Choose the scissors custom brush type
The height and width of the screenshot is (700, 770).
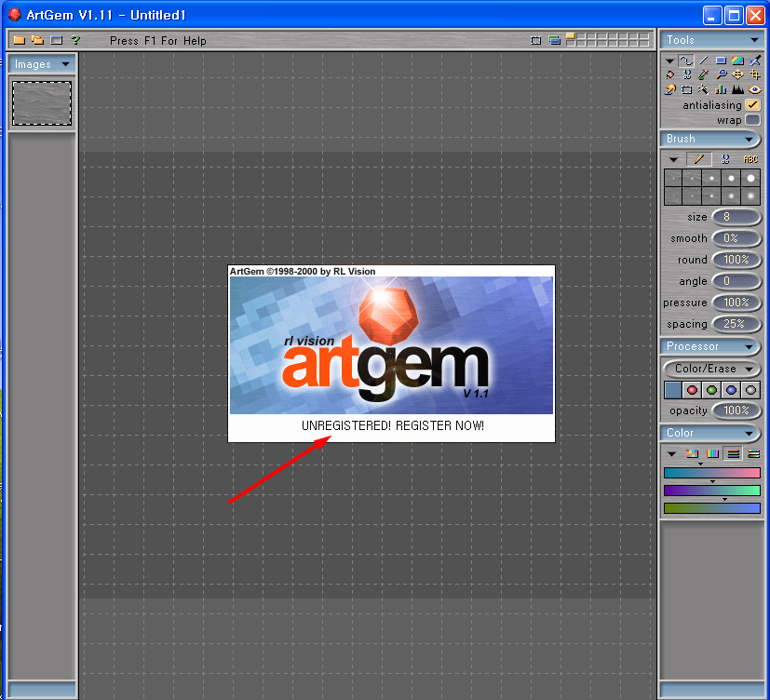pos(724,159)
